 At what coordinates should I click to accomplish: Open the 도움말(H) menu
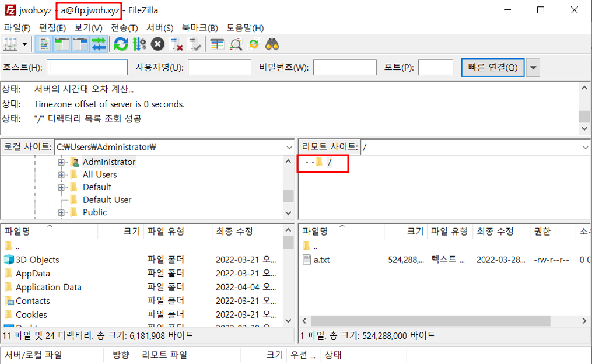click(244, 28)
